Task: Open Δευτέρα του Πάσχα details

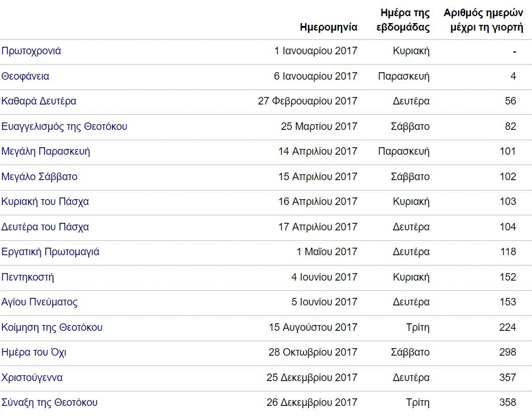Action: pos(45,226)
